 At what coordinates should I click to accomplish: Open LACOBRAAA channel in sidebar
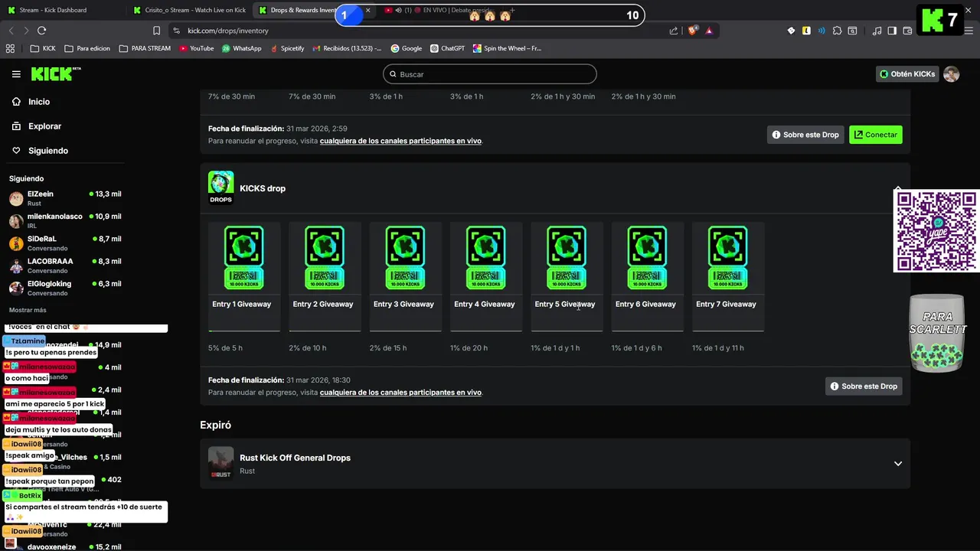coord(65,266)
